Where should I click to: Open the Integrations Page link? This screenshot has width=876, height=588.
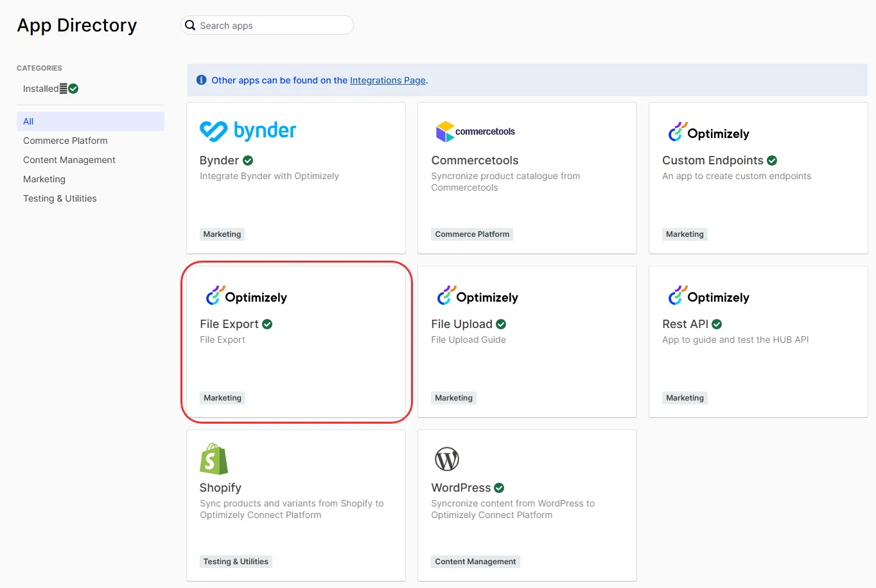pos(388,80)
